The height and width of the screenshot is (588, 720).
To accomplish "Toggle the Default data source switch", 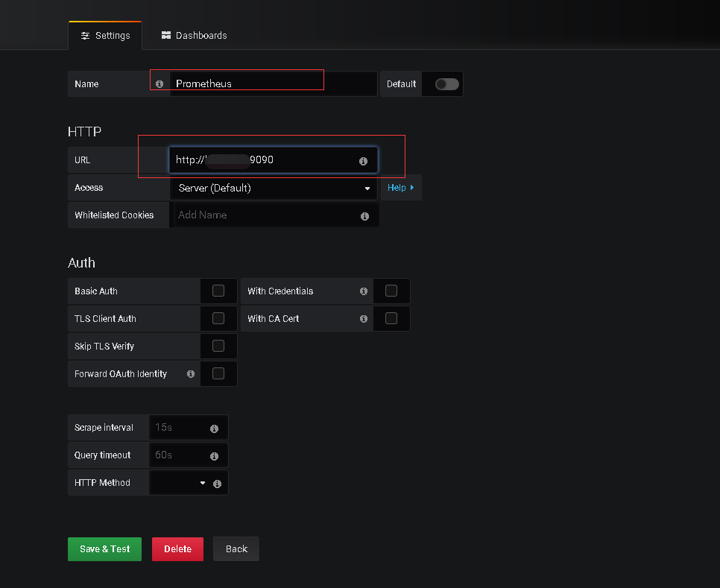I will [446, 84].
